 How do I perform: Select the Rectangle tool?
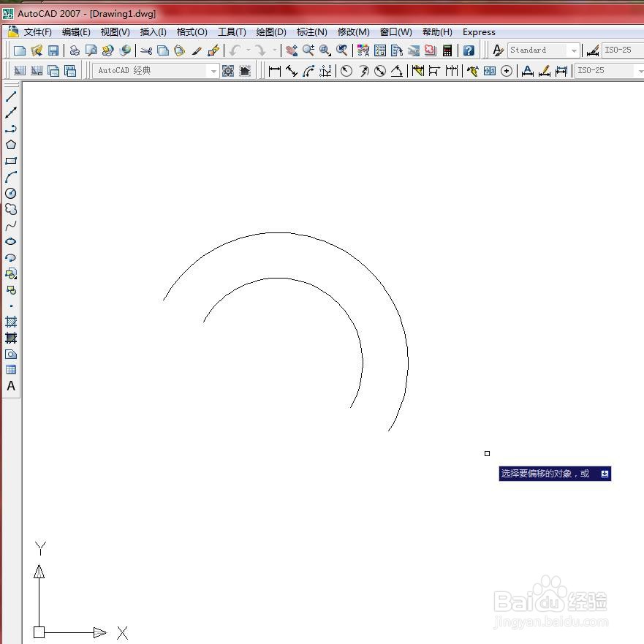pyautogui.click(x=11, y=161)
